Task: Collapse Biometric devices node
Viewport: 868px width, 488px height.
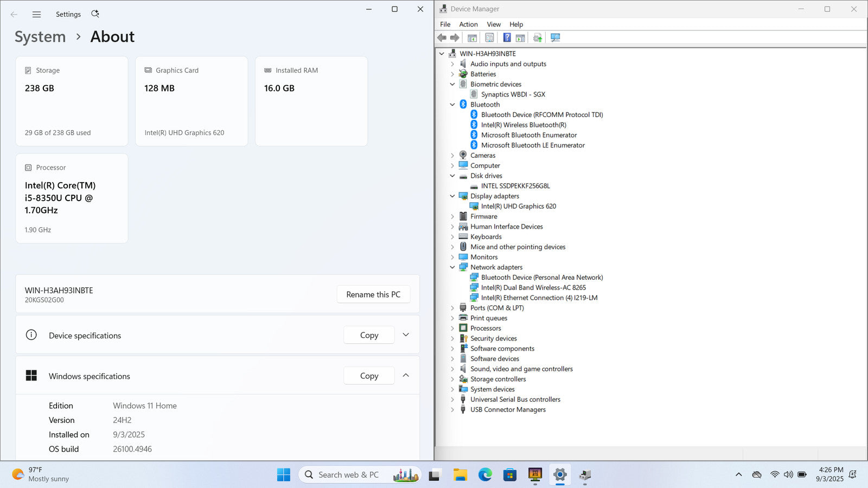Action: click(452, 84)
